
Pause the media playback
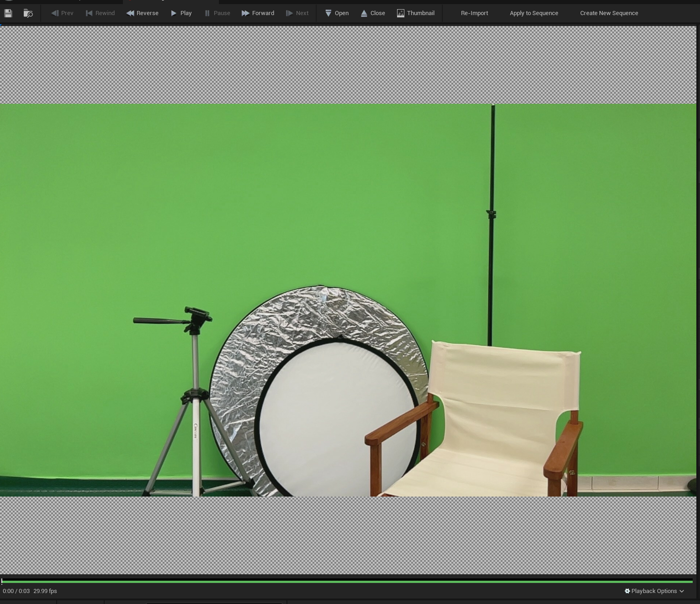tap(217, 13)
